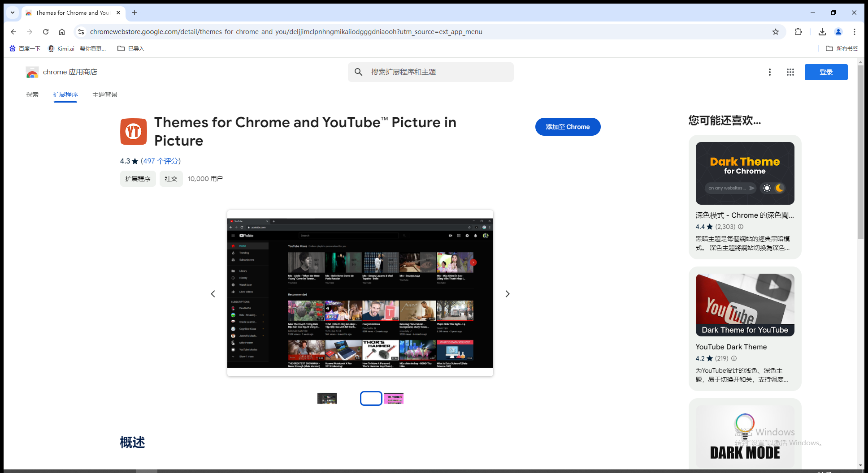Close the Themes for Chrome tab
The image size is (868, 473).
pos(118,13)
